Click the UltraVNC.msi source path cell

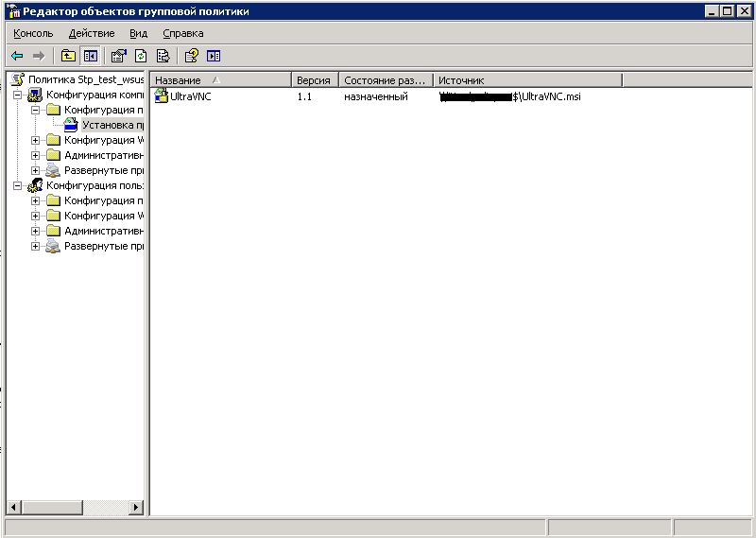point(510,96)
